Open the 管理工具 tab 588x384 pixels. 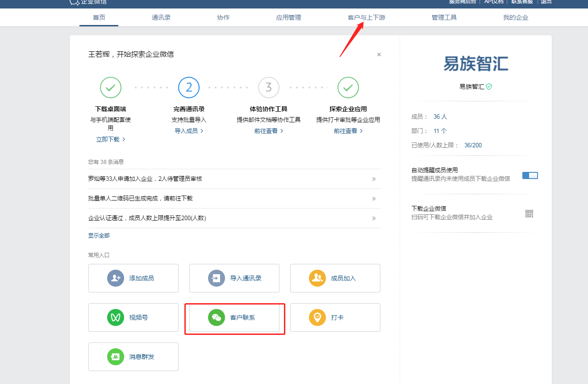[444, 18]
